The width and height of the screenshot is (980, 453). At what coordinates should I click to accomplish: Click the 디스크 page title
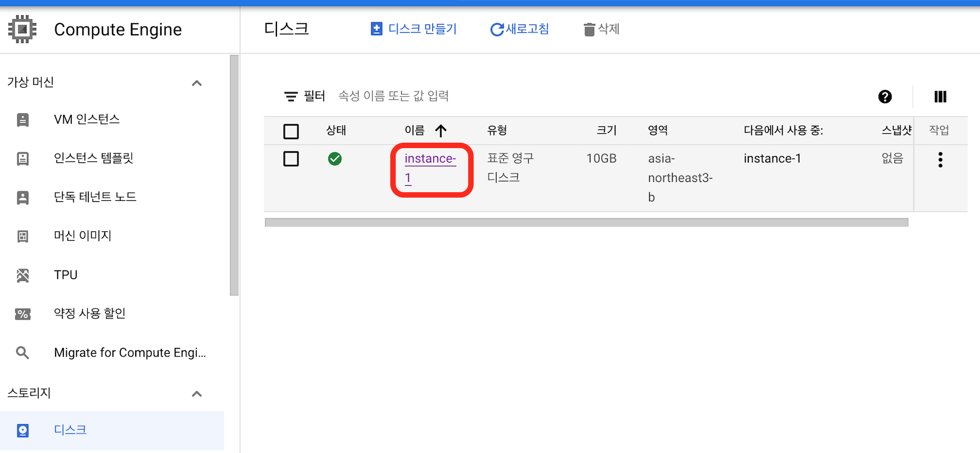click(x=287, y=29)
